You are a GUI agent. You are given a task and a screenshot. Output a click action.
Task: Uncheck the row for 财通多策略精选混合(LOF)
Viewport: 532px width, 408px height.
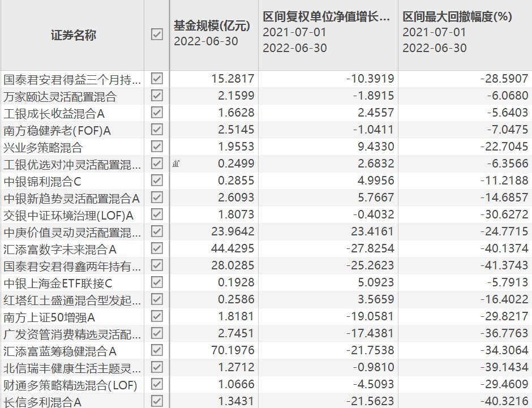click(x=157, y=385)
